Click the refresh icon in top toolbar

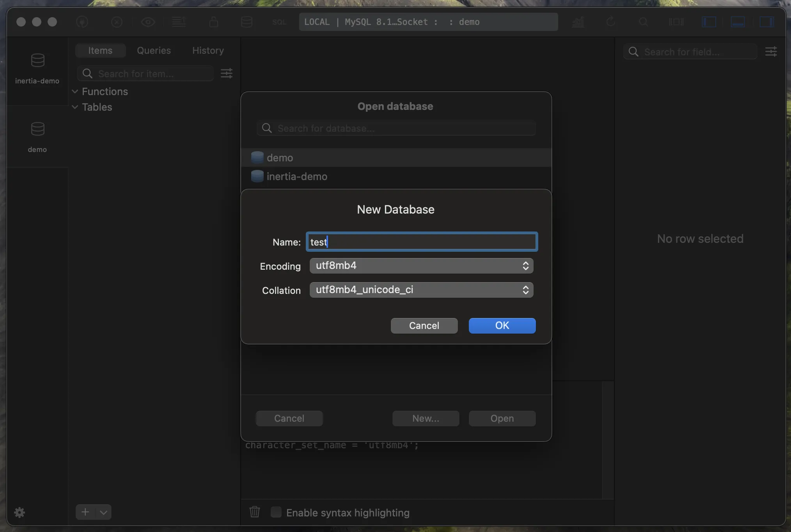[x=611, y=22]
